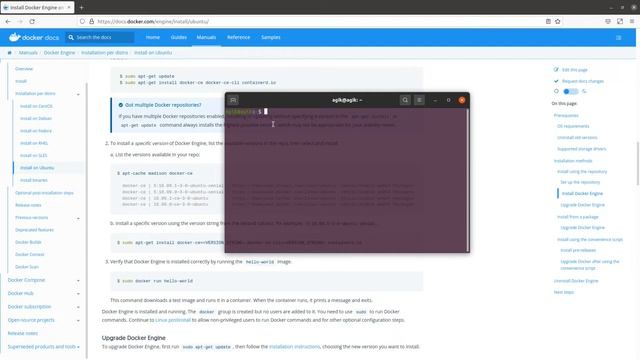Open Overview in the sidebar
This screenshot has width=640, height=360.
[x=24, y=69]
